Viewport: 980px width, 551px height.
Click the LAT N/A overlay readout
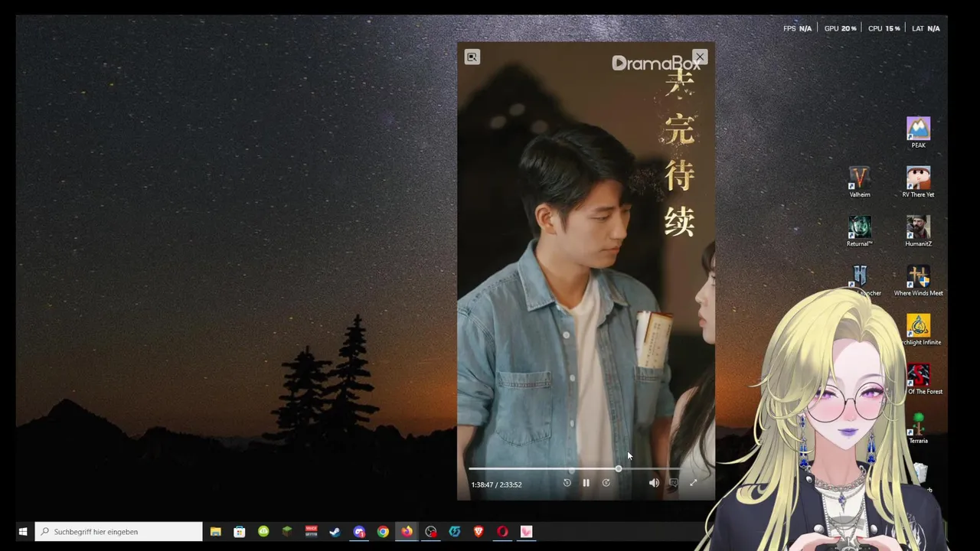926,28
